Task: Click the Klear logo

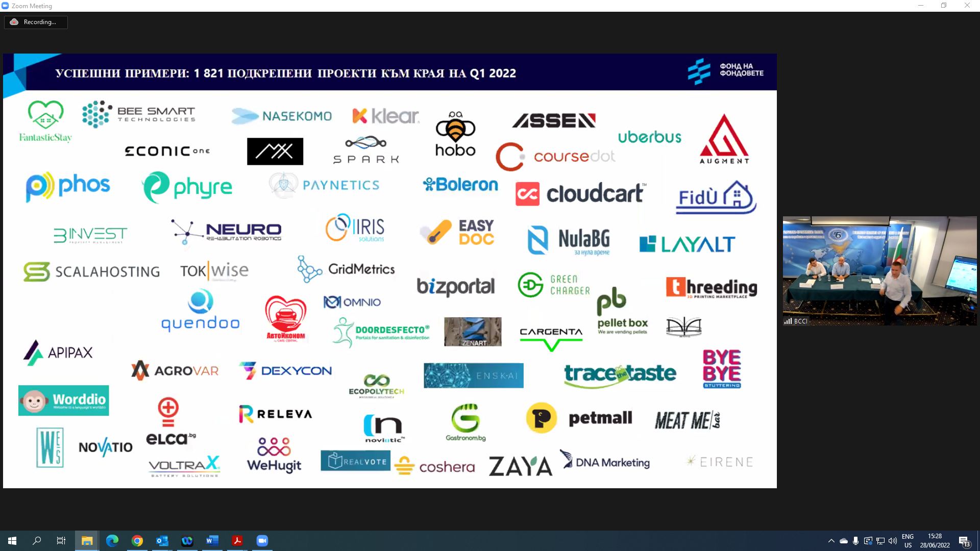Action: [386, 116]
